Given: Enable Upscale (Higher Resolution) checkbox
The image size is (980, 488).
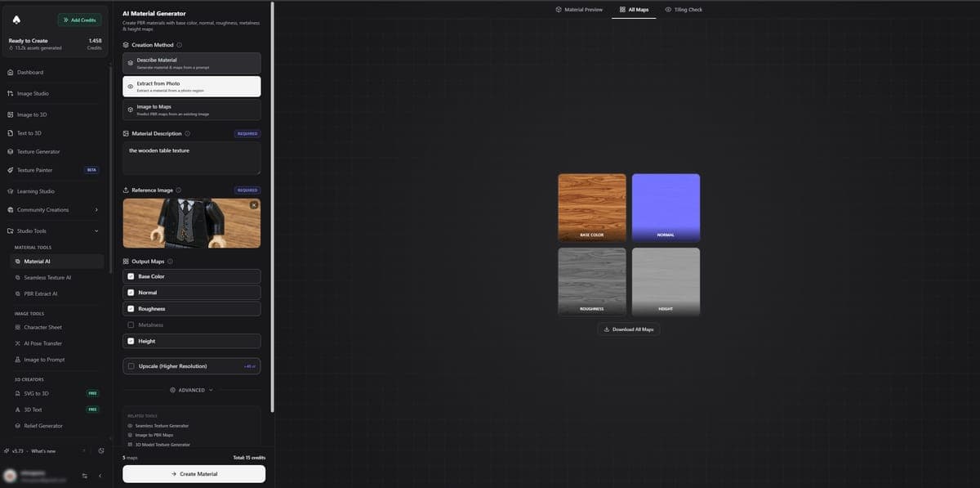Looking at the screenshot, I should pos(131,366).
